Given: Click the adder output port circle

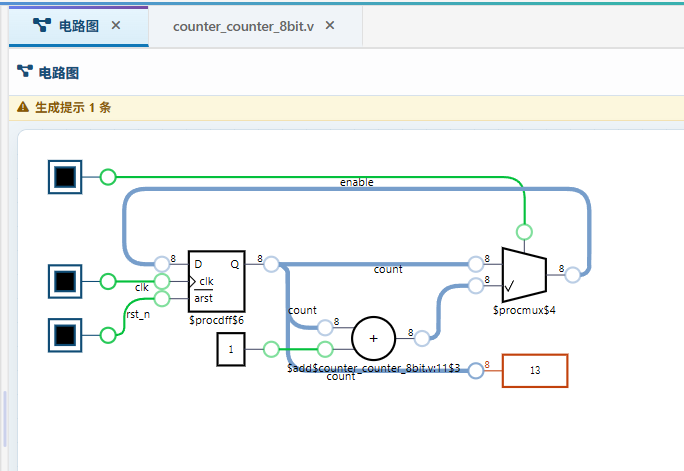Looking at the screenshot, I should point(422,338).
